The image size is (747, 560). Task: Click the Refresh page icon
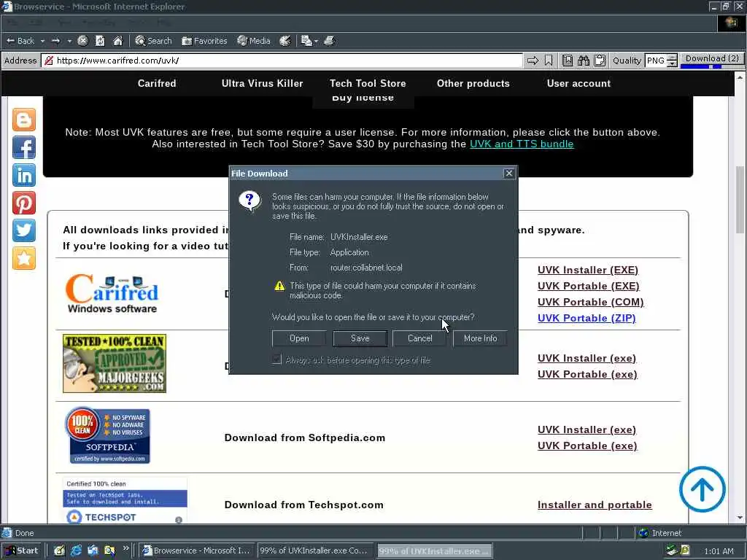100,41
